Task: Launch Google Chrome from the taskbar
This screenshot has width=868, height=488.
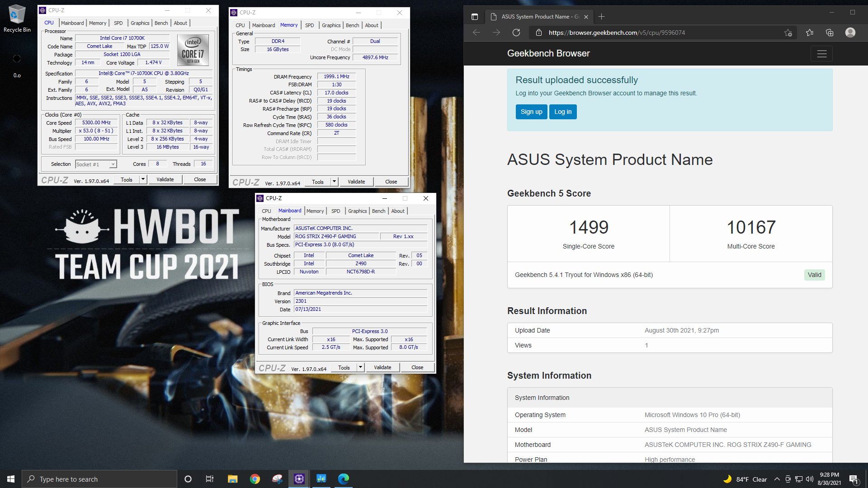Action: (255, 479)
